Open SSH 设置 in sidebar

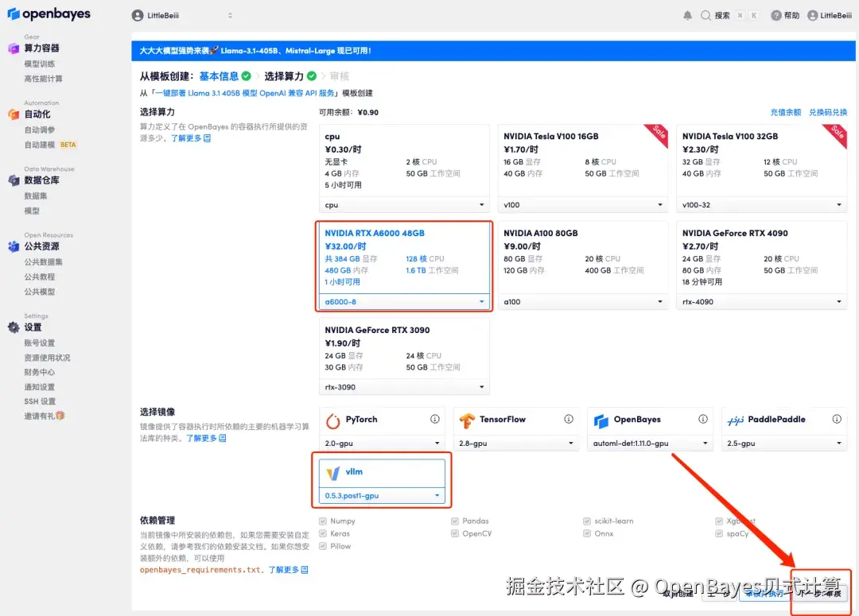(x=40, y=401)
